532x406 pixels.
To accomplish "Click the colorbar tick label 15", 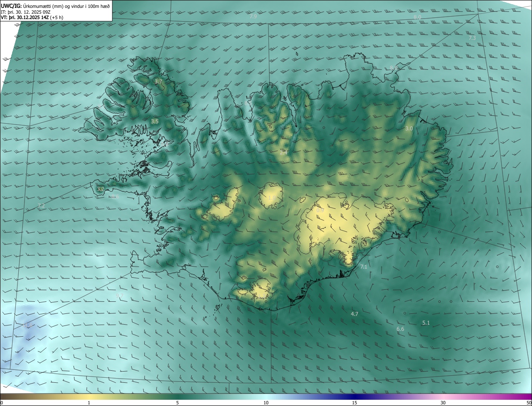I will pos(355,403).
